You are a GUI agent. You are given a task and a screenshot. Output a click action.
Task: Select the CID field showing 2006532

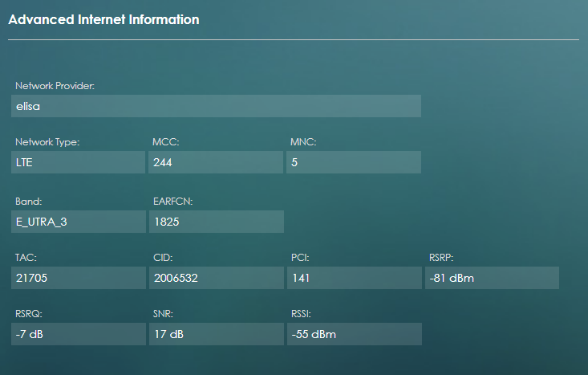point(216,278)
